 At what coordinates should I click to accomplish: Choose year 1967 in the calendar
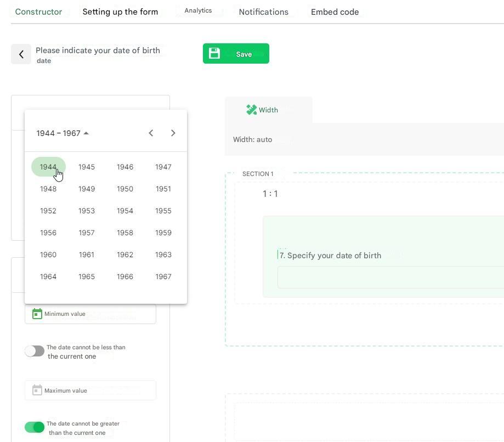[163, 276]
